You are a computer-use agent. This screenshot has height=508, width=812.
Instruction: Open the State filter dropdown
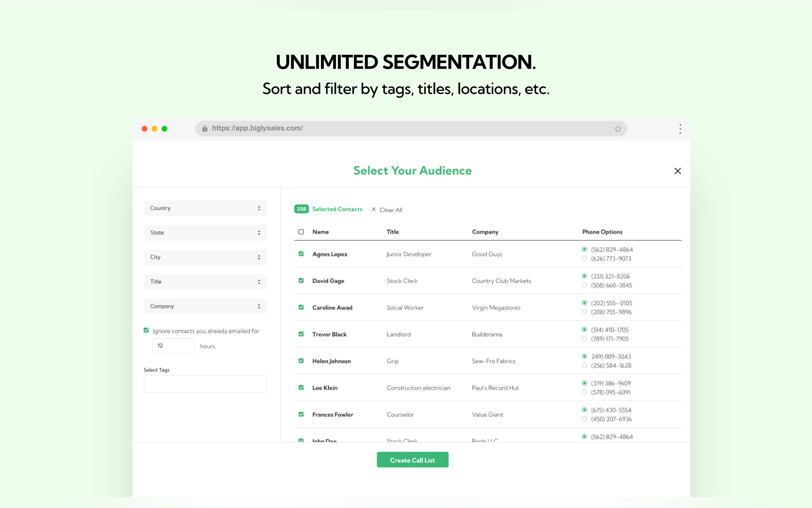(205, 233)
